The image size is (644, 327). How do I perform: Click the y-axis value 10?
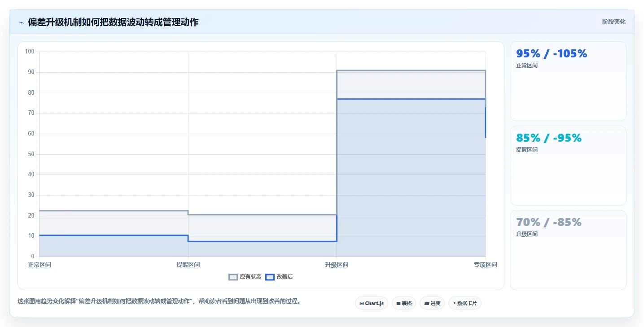tap(31, 236)
